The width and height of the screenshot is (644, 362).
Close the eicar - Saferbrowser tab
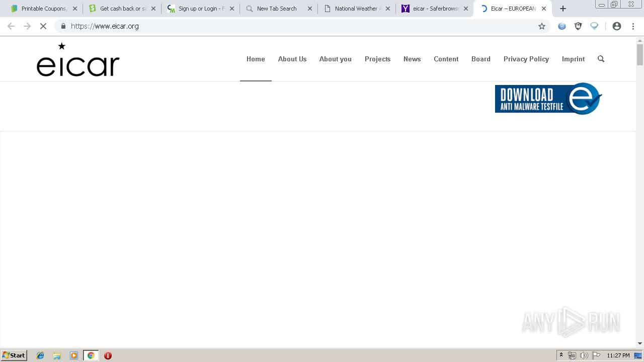466,9
